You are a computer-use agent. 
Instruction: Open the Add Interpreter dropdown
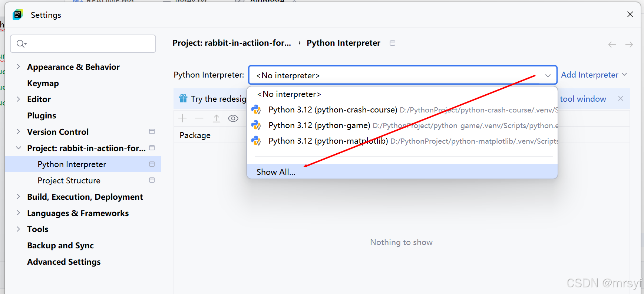pyautogui.click(x=594, y=75)
